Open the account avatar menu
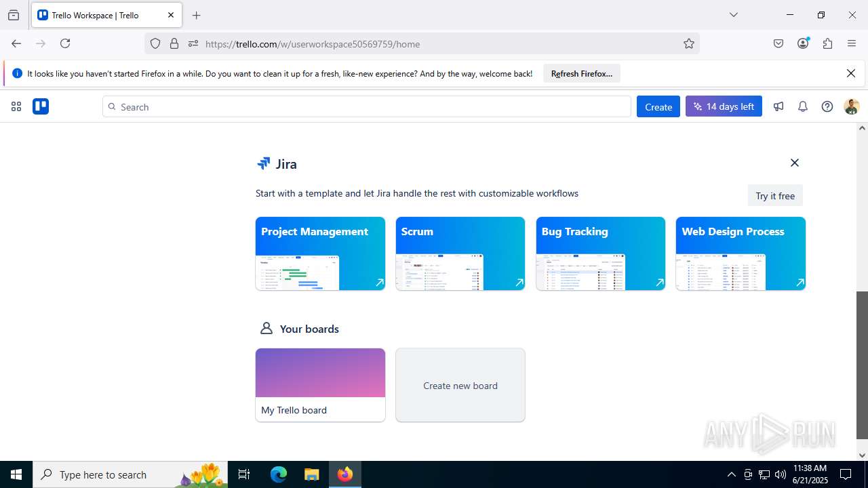This screenshot has height=488, width=868. click(852, 106)
